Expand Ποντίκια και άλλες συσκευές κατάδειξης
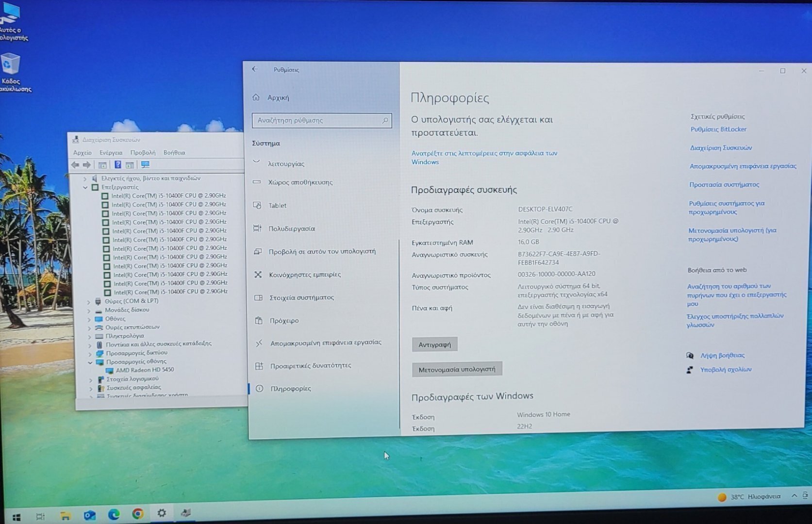This screenshot has height=524, width=812. (89, 345)
